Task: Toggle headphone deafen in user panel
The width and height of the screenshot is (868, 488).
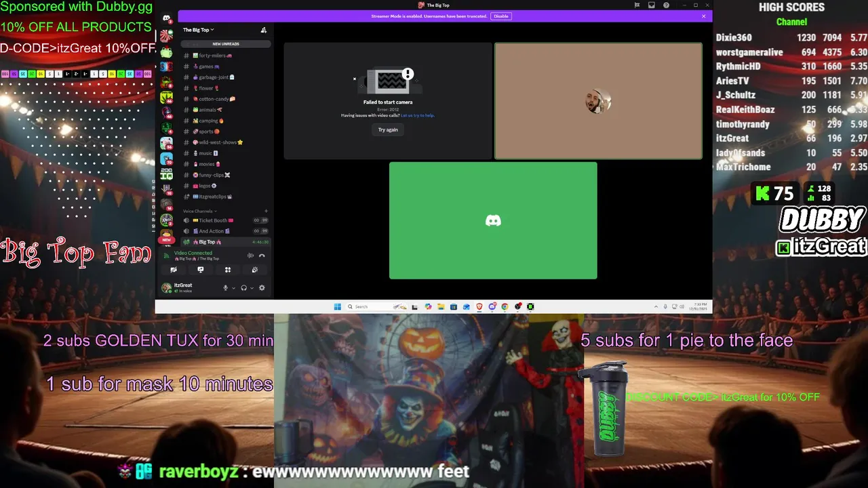Action: [x=243, y=288]
